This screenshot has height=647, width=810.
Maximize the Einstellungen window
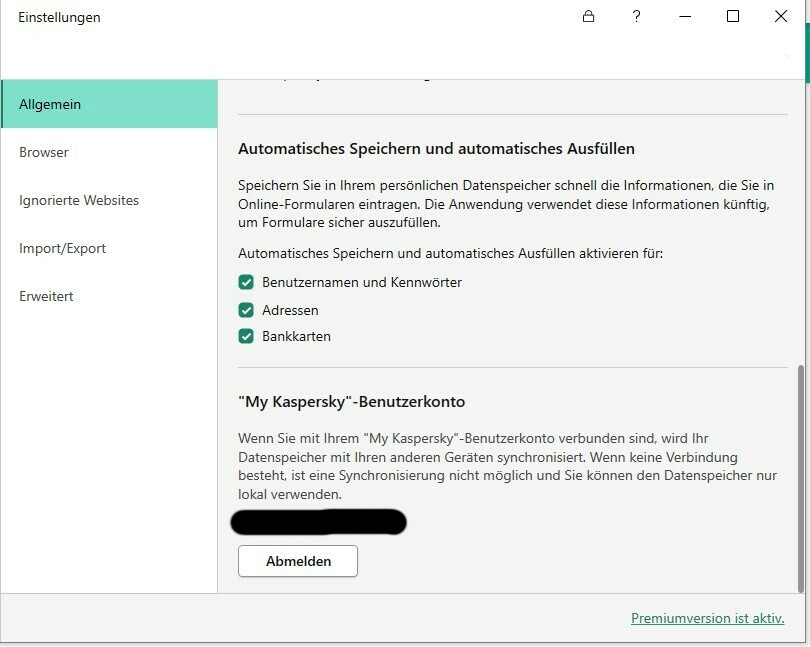pos(733,17)
